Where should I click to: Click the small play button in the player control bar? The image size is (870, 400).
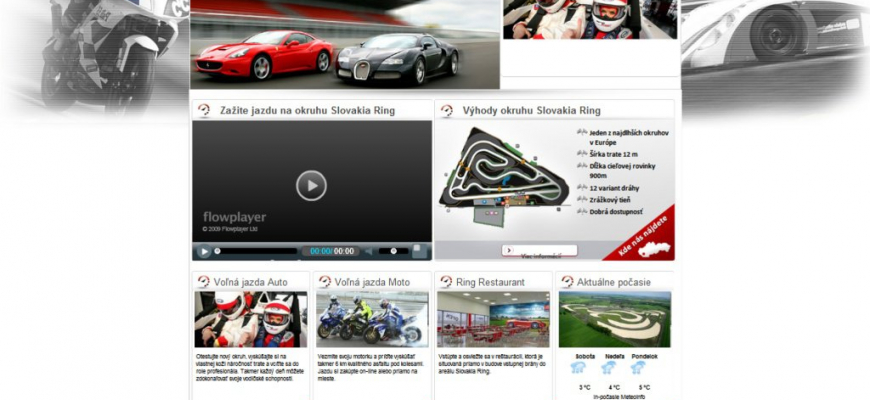204,251
